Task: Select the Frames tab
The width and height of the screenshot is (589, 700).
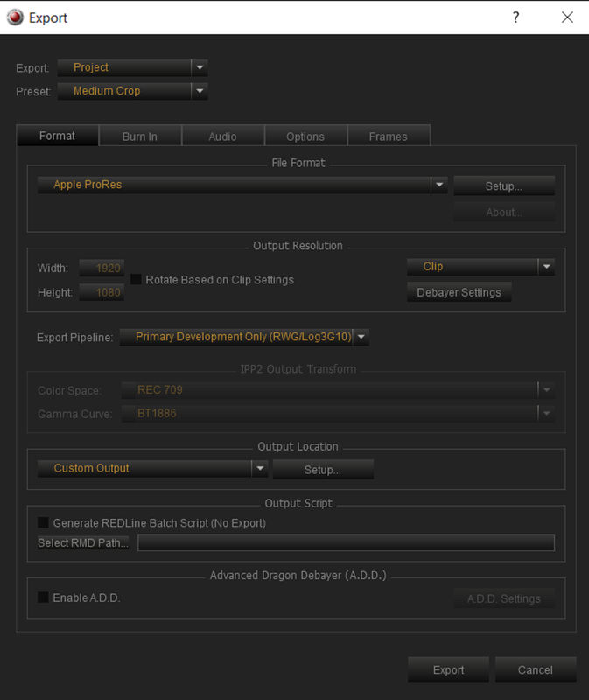Action: 388,136
